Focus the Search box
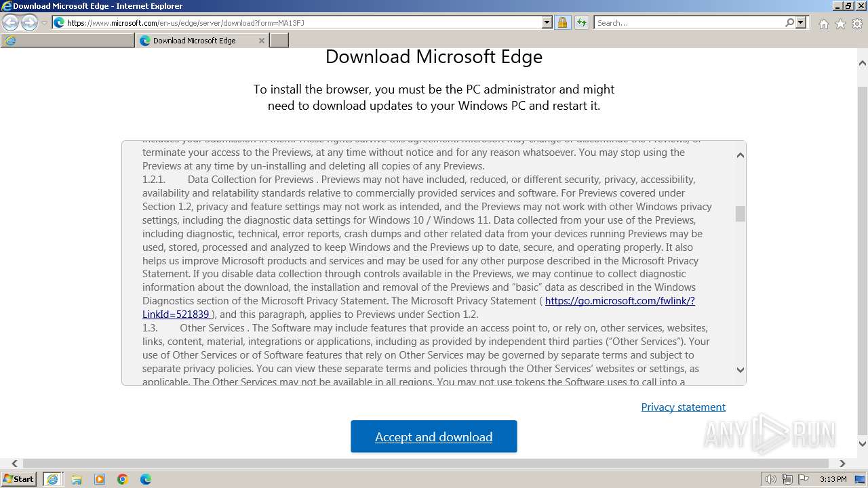 (x=690, y=22)
